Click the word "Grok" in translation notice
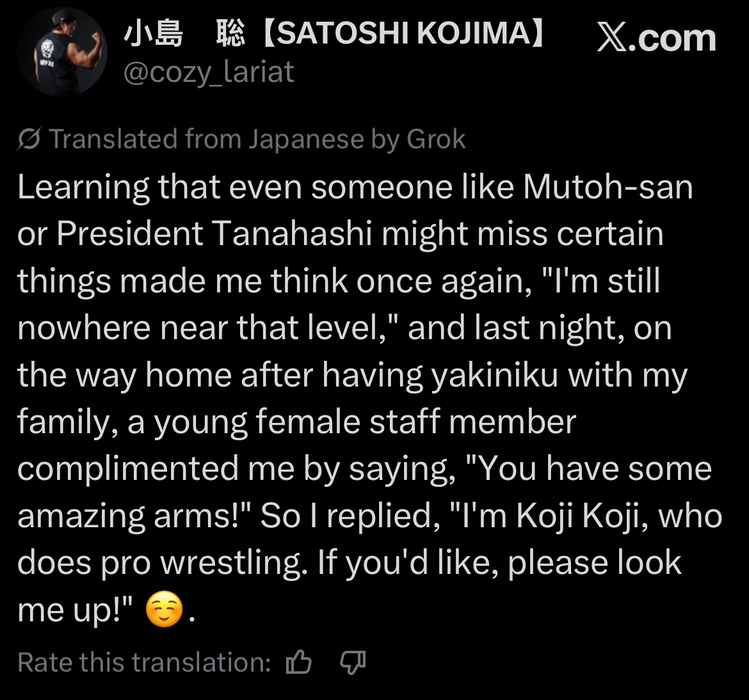Image resolution: width=749 pixels, height=700 pixels. click(436, 139)
